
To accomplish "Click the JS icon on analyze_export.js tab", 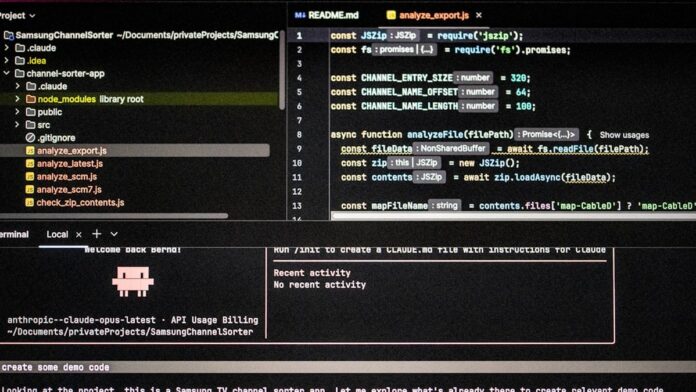I will (x=391, y=15).
